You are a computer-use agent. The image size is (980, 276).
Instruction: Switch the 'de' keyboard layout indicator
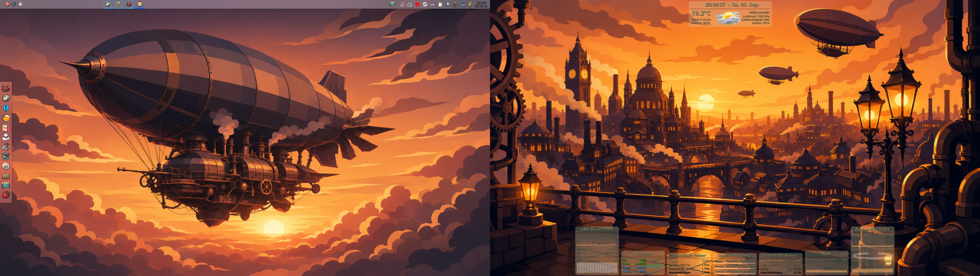point(433,5)
